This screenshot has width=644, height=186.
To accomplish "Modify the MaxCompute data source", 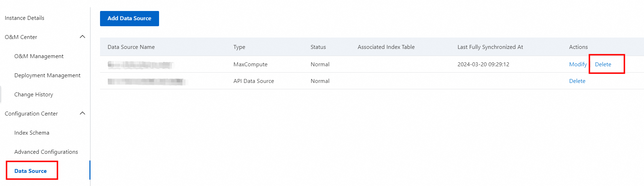I will [x=578, y=64].
